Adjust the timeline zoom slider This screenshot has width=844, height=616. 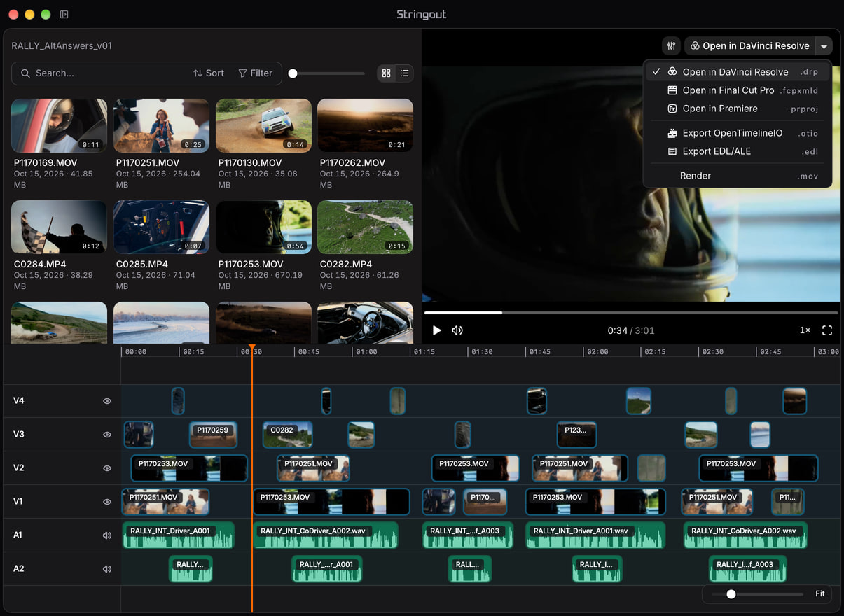(x=757, y=594)
